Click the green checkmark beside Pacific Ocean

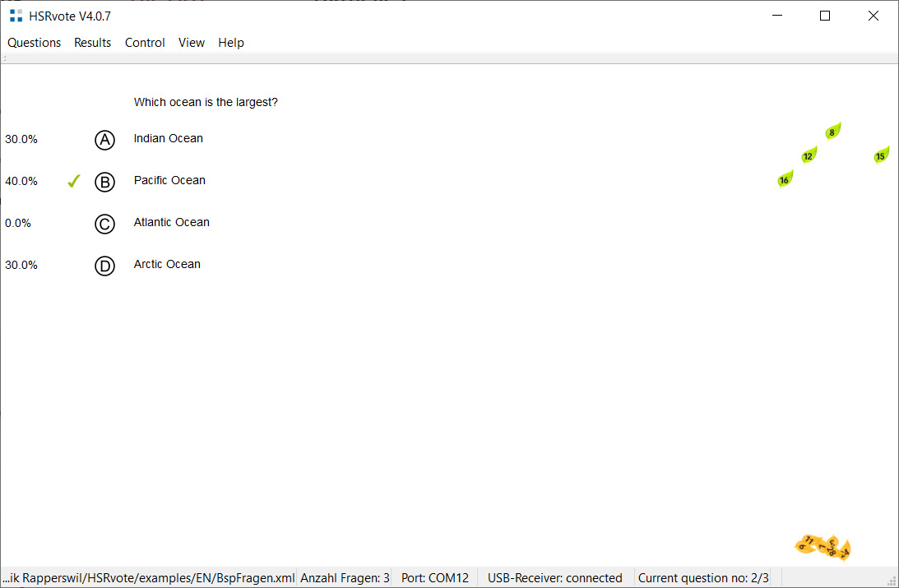(x=74, y=181)
